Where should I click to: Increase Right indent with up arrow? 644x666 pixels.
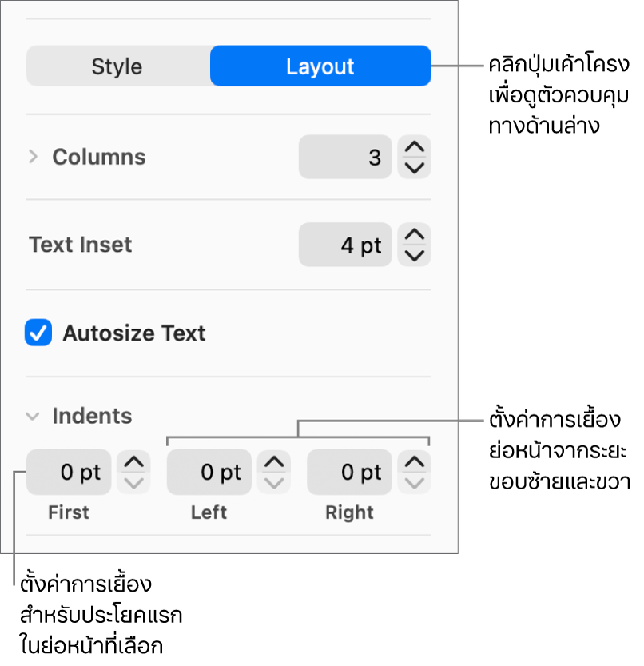click(x=414, y=462)
